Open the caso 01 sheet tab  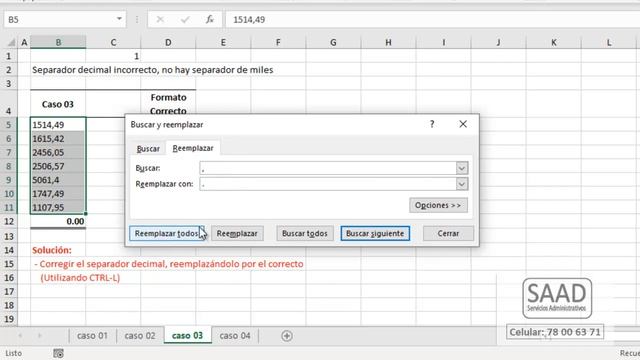point(92,336)
